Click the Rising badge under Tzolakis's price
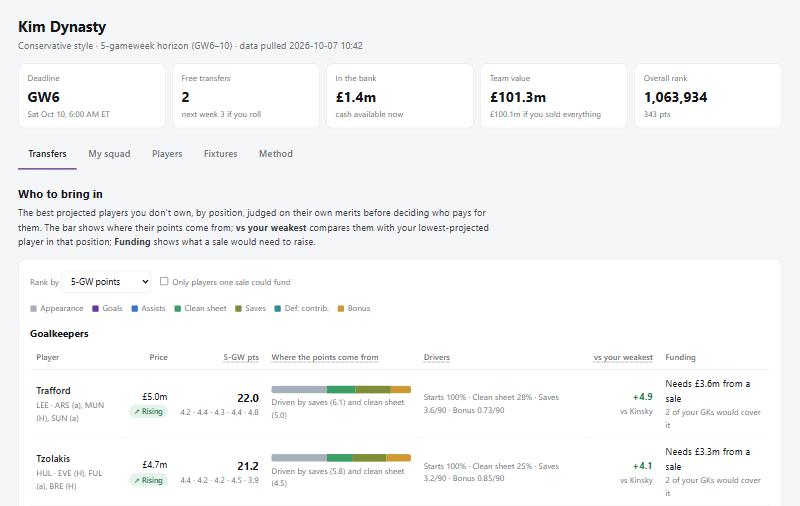Image resolution: width=800 pixels, height=506 pixels. (x=148, y=480)
